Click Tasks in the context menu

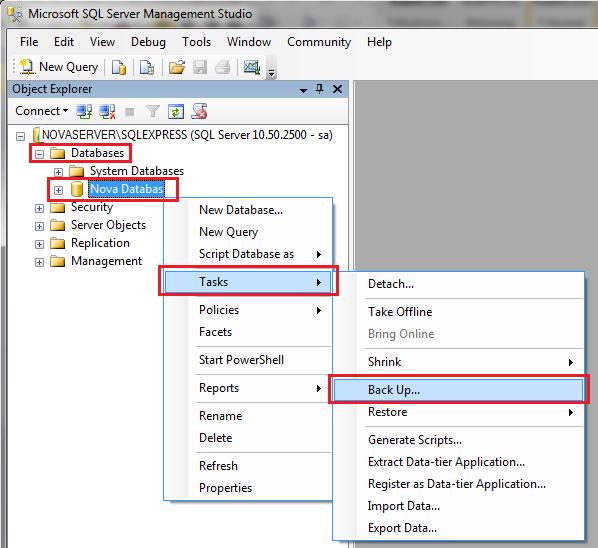[x=248, y=282]
